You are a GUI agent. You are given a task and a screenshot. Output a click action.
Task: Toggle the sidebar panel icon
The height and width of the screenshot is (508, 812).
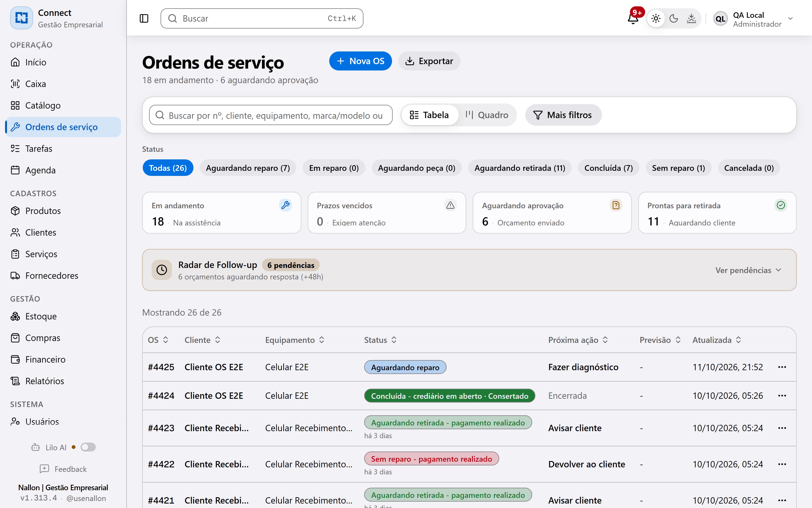tap(144, 18)
